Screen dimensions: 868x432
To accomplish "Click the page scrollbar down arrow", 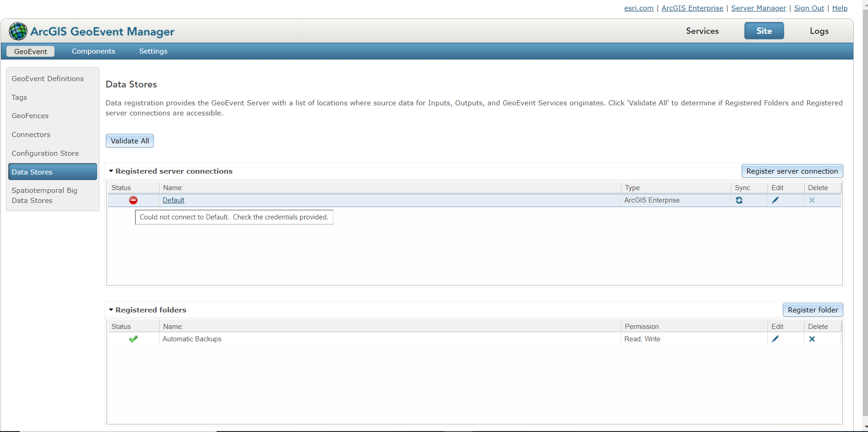I will [x=865, y=427].
